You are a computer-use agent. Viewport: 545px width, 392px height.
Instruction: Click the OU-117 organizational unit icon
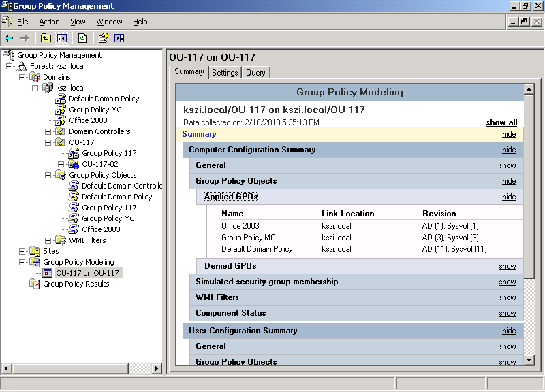61,142
